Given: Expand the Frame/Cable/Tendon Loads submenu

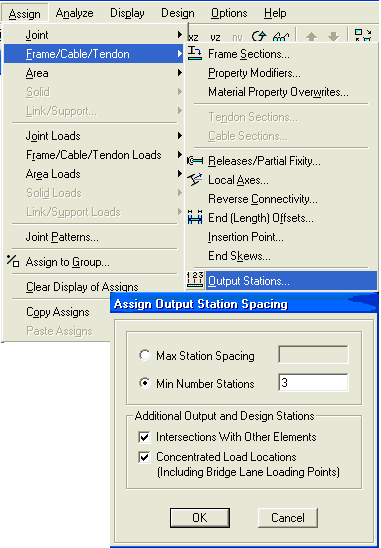Looking at the screenshot, I should click(x=93, y=154).
